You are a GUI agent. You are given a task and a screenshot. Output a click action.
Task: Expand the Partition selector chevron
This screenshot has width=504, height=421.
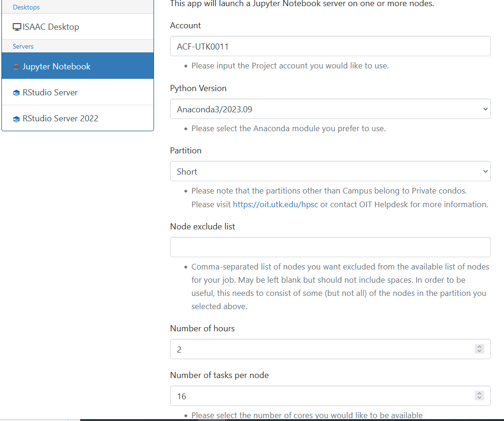coord(485,171)
